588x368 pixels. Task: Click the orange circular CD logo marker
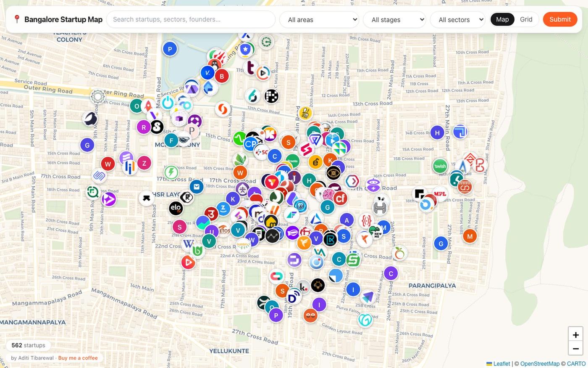point(465,187)
